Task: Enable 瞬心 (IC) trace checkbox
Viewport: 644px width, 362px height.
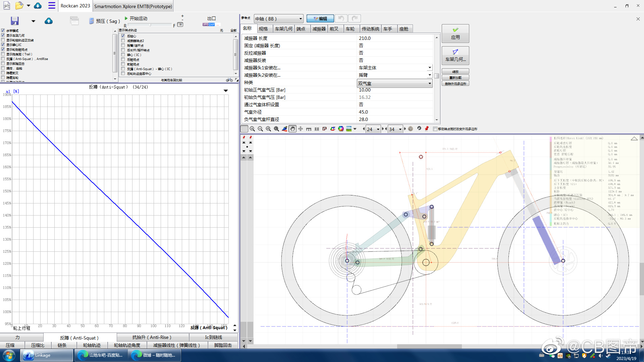Action: (x=123, y=55)
